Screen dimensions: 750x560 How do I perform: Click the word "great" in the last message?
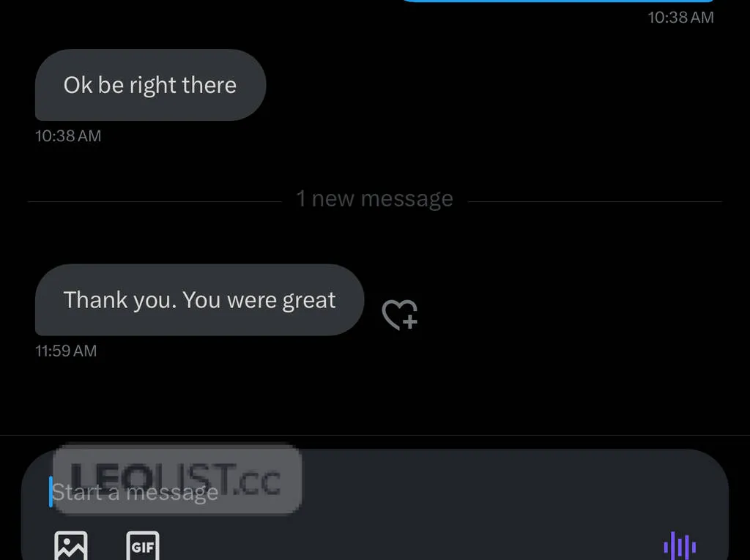tap(309, 301)
